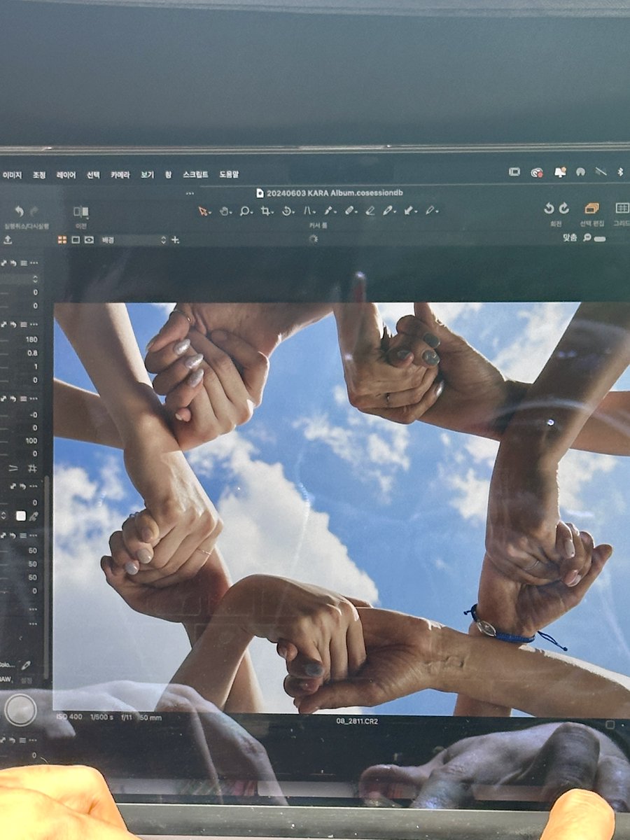The height and width of the screenshot is (840, 630).
Task: Toggle the 선택 편집 edit selected option
Action: 591,209
